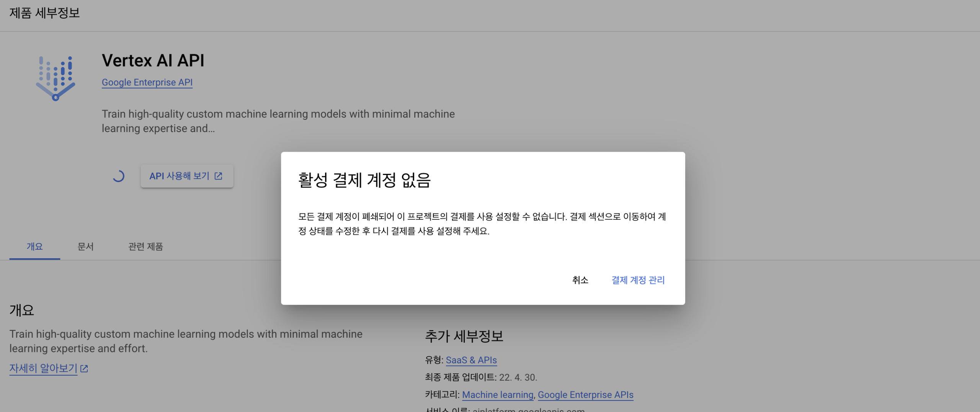
Task: Click the API 사용해 보기 button
Action: click(187, 176)
